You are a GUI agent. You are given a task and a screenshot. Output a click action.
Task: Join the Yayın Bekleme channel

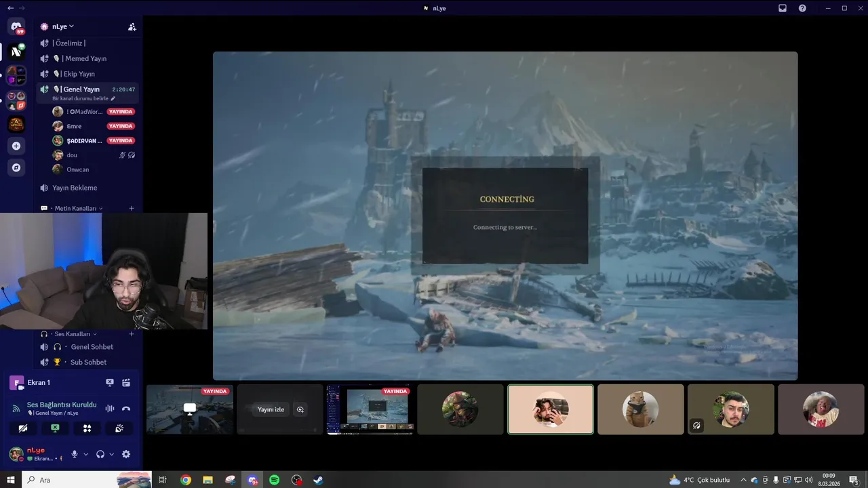click(88, 188)
